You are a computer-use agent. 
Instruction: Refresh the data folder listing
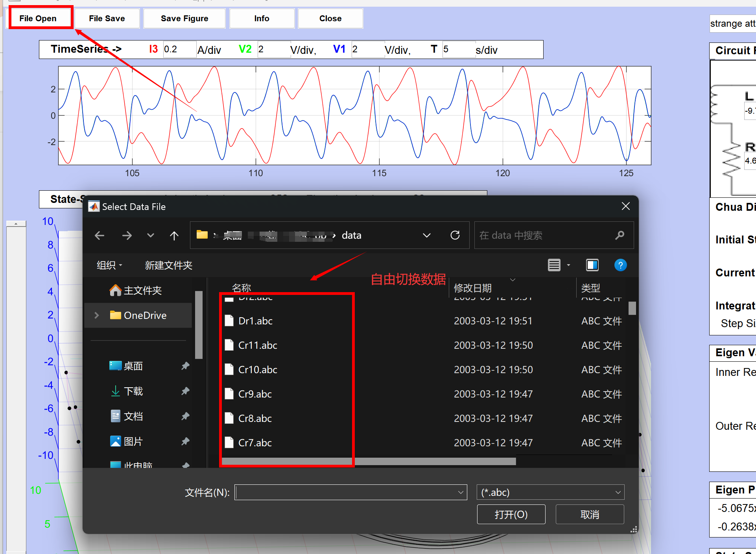point(455,235)
